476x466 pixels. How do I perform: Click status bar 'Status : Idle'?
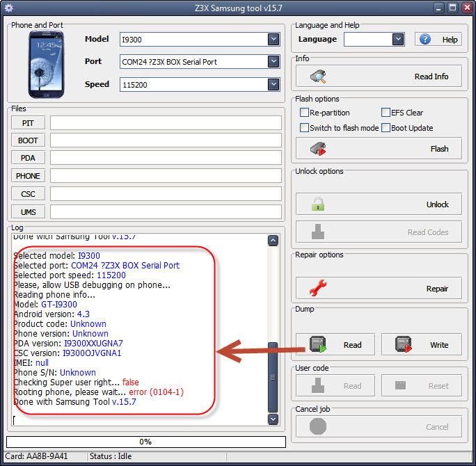point(111,456)
